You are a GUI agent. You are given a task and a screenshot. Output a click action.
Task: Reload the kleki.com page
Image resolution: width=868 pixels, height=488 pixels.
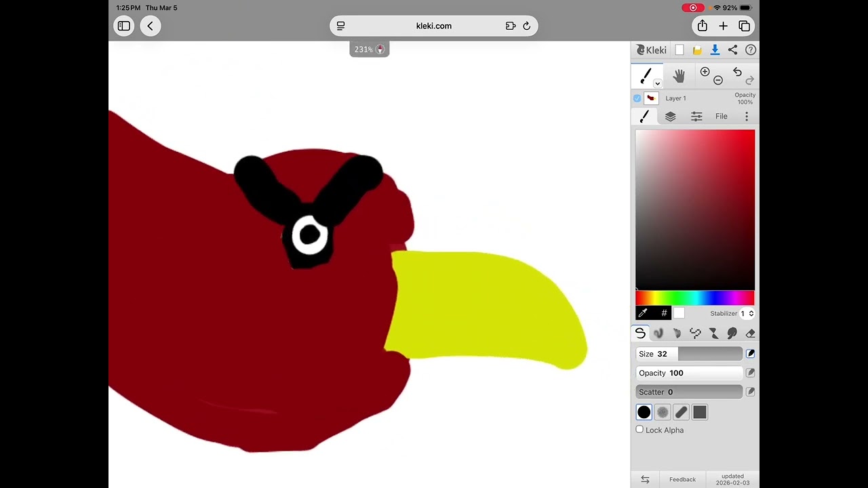(x=527, y=26)
